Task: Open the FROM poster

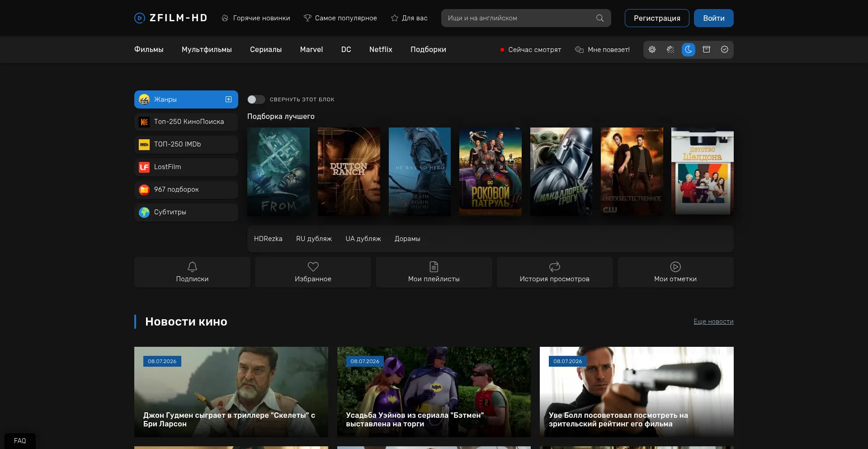Action: (x=278, y=172)
